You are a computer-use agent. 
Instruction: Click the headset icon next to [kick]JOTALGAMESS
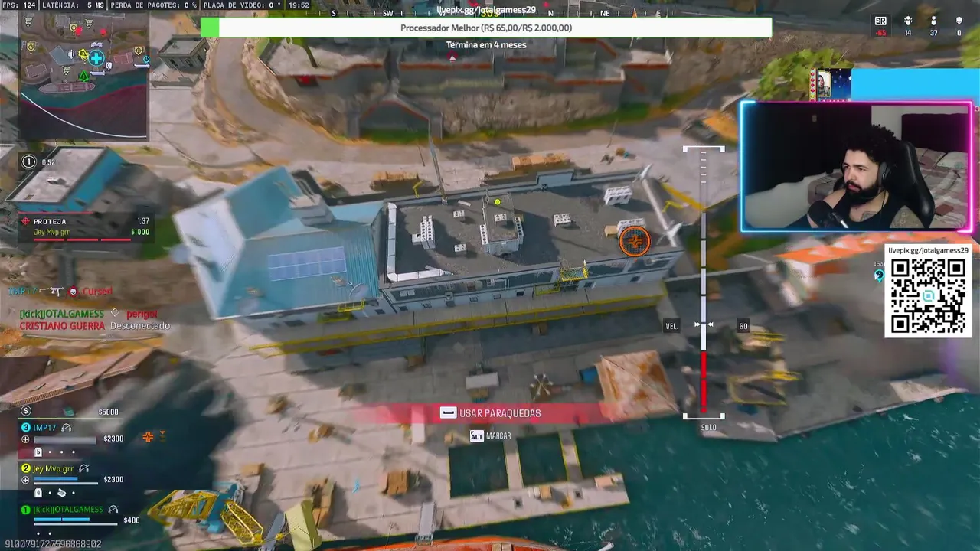click(113, 510)
